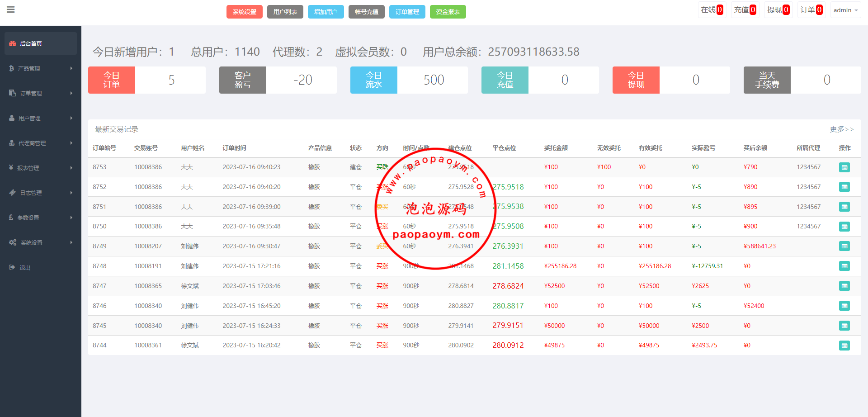Viewport: 868px width, 417px height.
Task: Click the dashboard icon beside 后台首页
Action: 13,44
